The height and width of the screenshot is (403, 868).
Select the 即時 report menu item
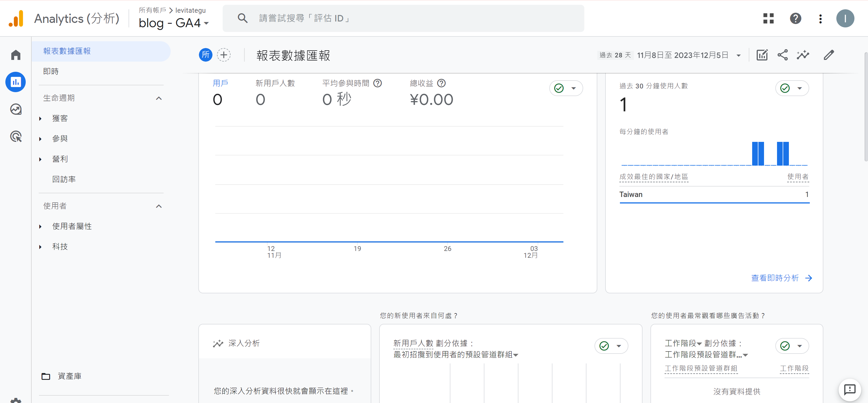click(51, 71)
